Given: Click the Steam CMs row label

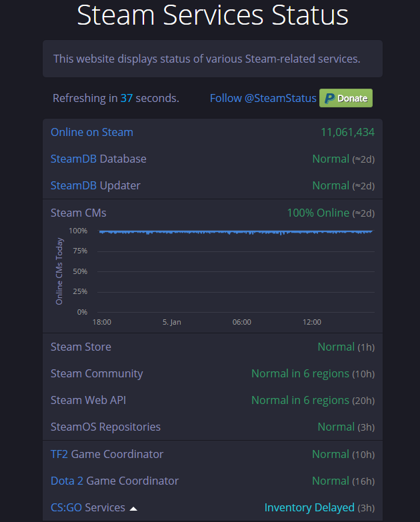Looking at the screenshot, I should tap(79, 213).
